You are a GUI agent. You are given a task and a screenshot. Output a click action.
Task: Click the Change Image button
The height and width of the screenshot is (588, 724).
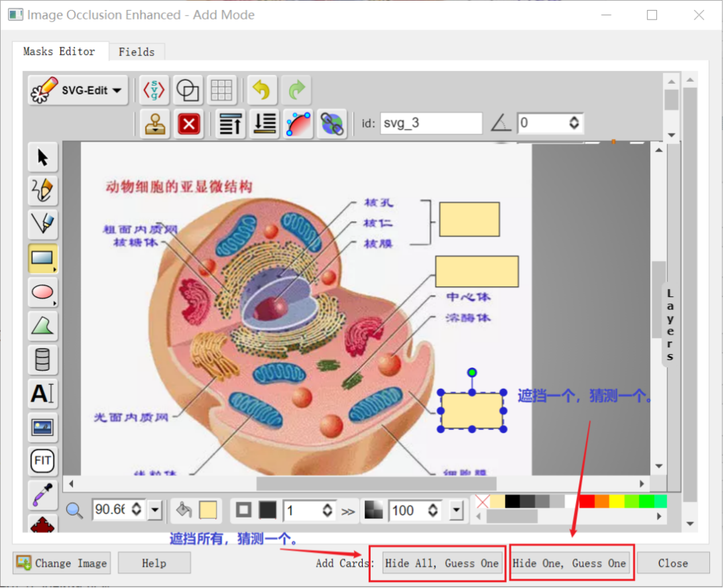click(x=62, y=563)
